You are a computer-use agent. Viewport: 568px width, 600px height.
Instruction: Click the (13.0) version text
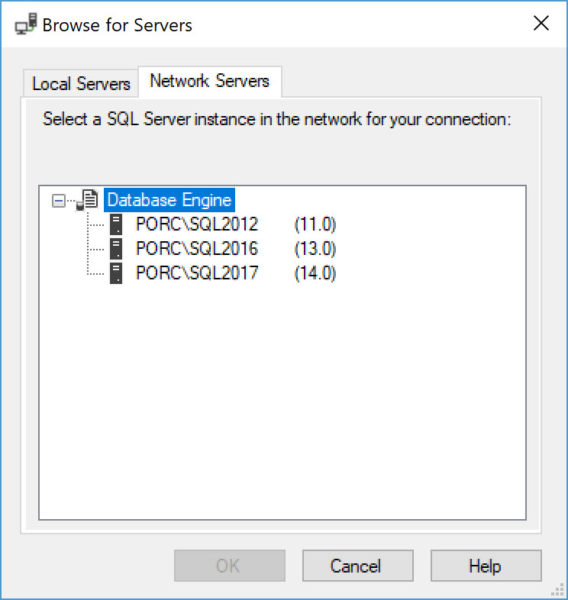tap(315, 249)
